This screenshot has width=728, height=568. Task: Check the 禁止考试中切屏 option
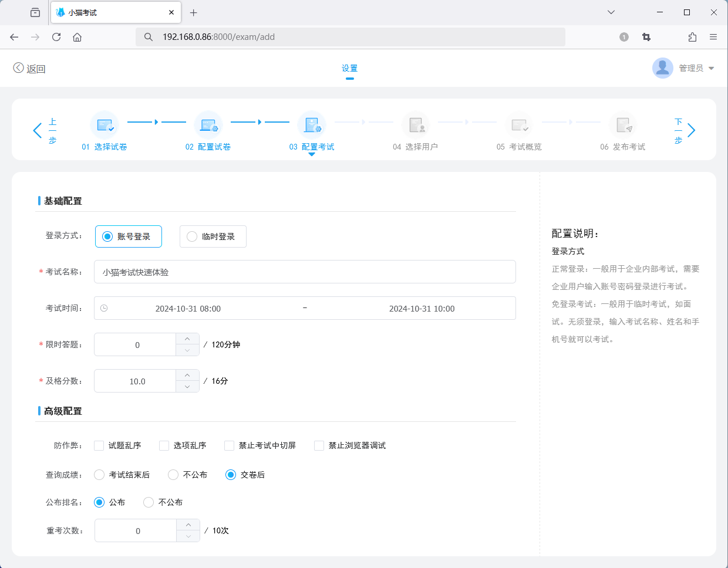tap(229, 445)
